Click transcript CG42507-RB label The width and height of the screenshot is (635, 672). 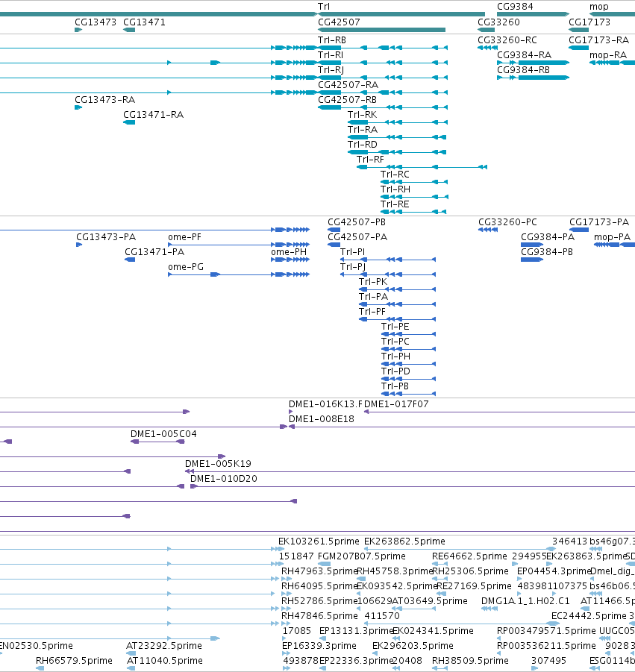pyautogui.click(x=347, y=99)
